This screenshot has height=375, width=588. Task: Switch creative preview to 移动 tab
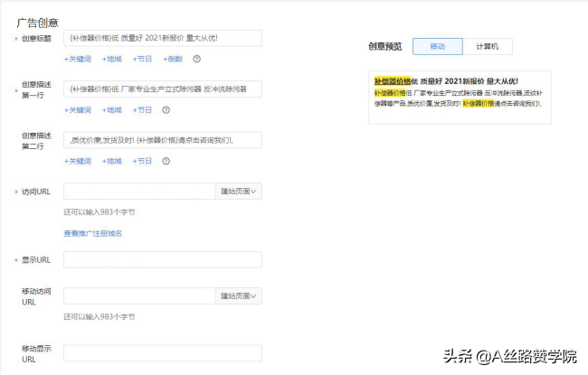click(x=438, y=46)
